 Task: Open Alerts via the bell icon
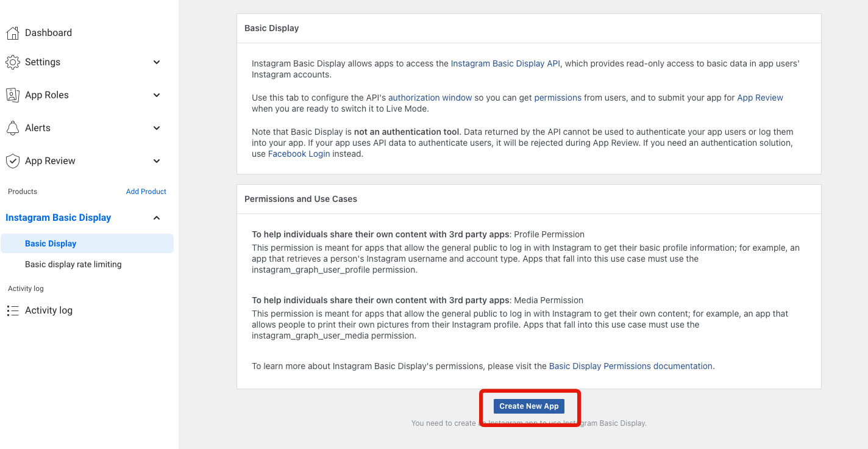click(x=12, y=128)
